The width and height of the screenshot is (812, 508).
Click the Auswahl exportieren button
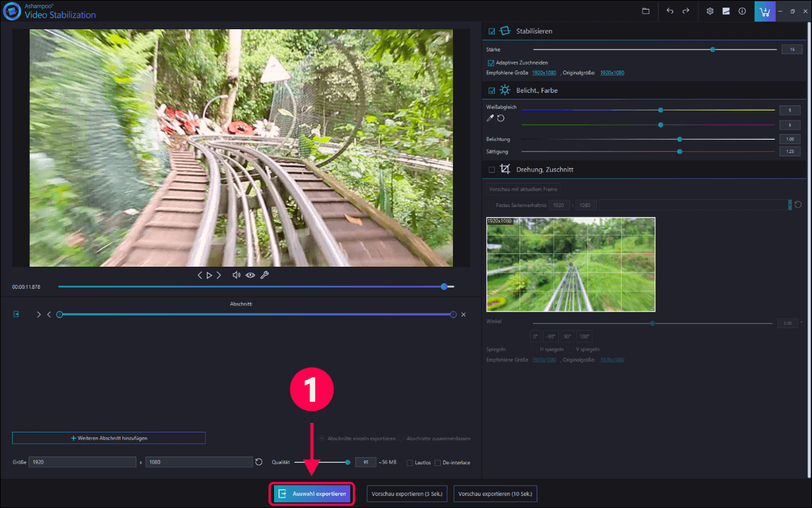tap(312, 493)
